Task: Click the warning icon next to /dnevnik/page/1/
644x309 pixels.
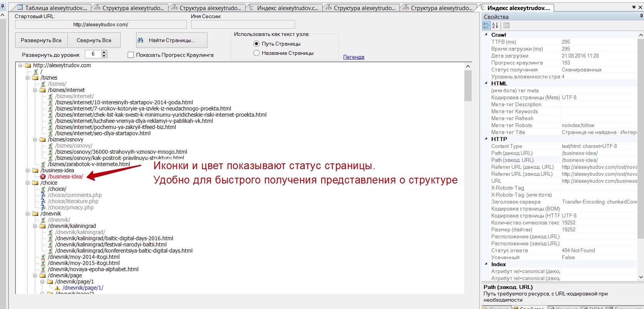Action: (57, 288)
